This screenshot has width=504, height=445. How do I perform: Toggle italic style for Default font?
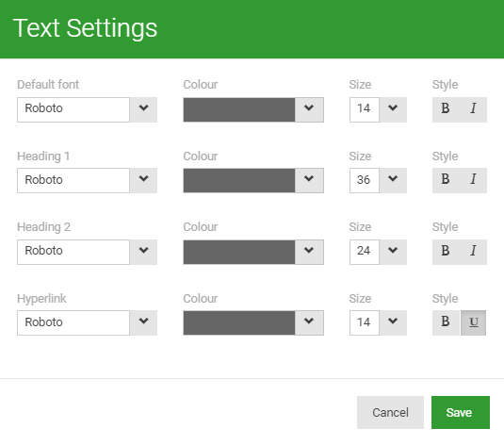tap(473, 109)
